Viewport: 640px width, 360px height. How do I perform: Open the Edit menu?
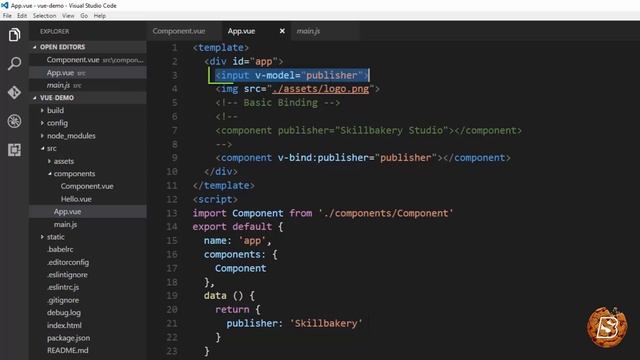point(22,16)
